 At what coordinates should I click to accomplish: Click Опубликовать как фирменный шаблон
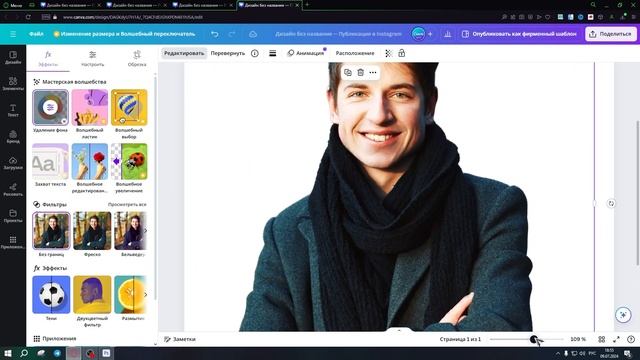(x=519, y=34)
